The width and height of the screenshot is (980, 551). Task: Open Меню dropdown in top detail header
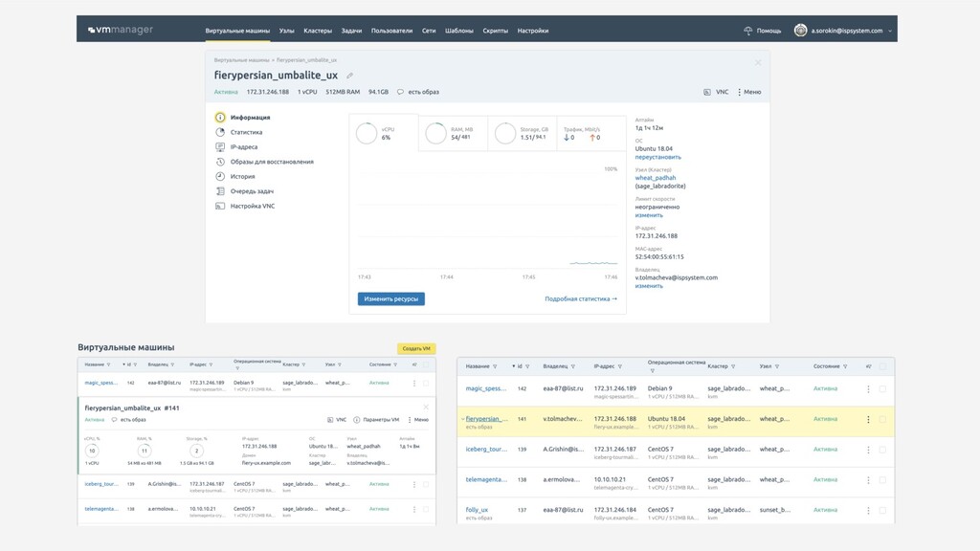point(749,92)
